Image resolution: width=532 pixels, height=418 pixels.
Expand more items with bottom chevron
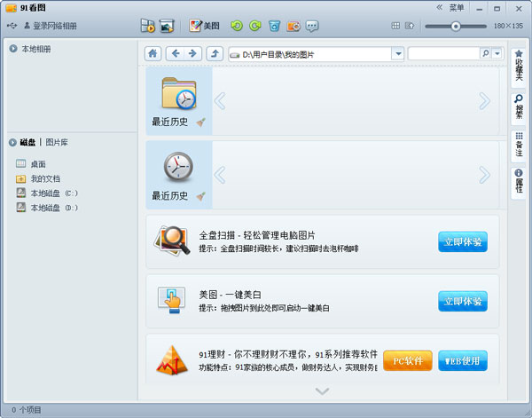pyautogui.click(x=322, y=391)
